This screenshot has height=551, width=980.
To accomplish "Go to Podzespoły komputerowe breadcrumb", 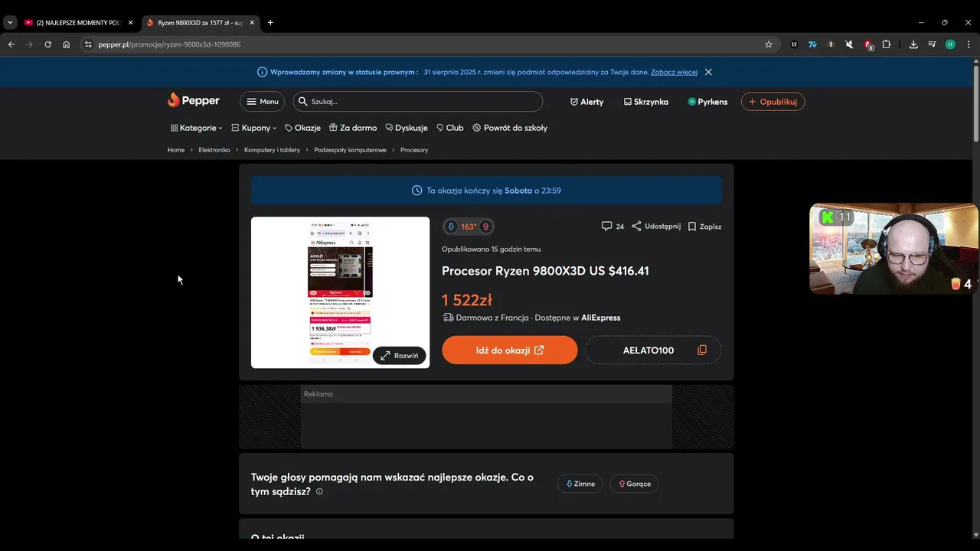I will point(350,150).
